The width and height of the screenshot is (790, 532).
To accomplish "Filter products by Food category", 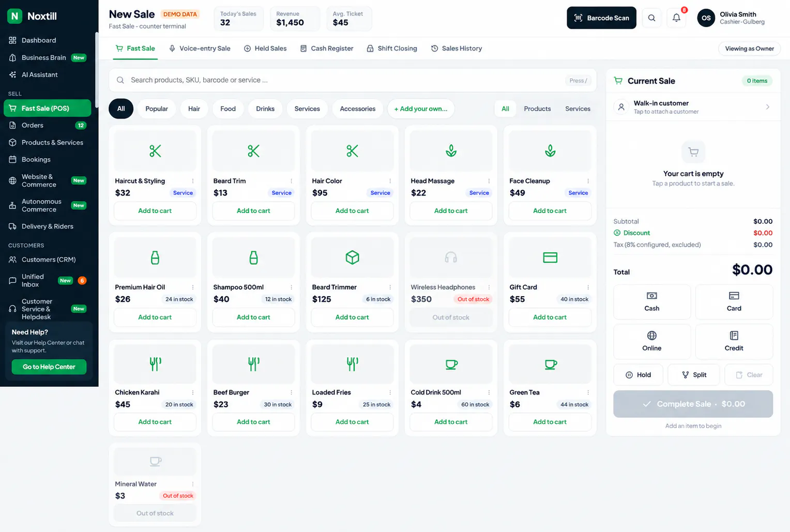I will click(x=228, y=109).
